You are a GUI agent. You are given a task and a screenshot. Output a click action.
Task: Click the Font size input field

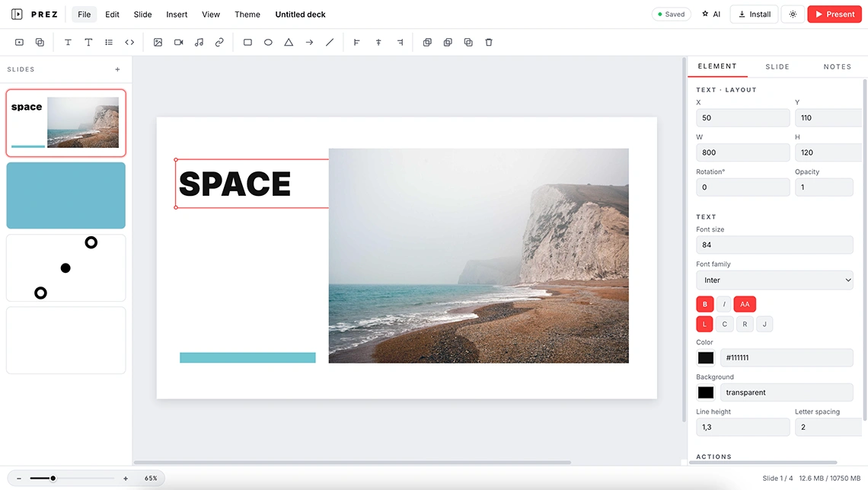pyautogui.click(x=774, y=245)
